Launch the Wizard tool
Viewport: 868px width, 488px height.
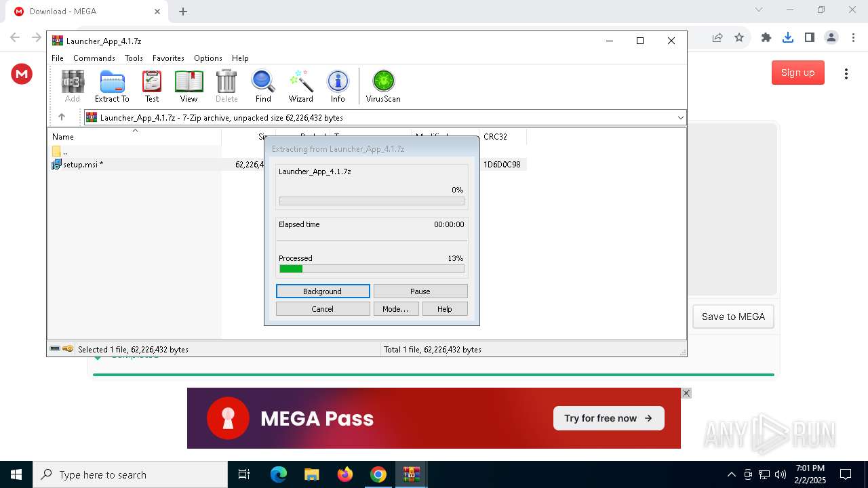pos(300,86)
